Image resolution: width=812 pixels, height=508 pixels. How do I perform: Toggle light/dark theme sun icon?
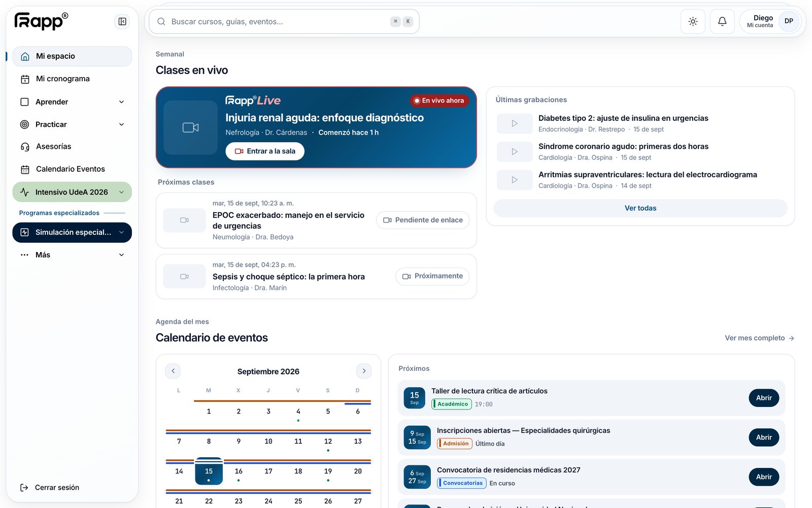(693, 21)
